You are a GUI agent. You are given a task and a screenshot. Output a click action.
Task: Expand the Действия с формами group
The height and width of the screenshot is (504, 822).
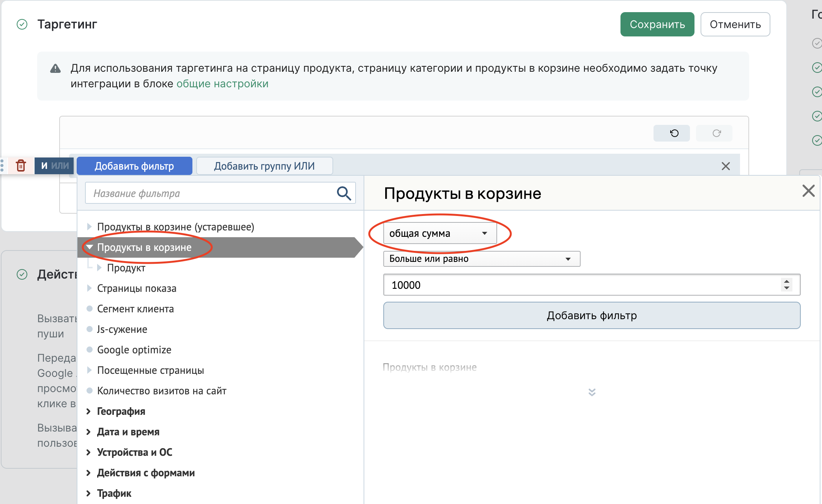pos(88,472)
